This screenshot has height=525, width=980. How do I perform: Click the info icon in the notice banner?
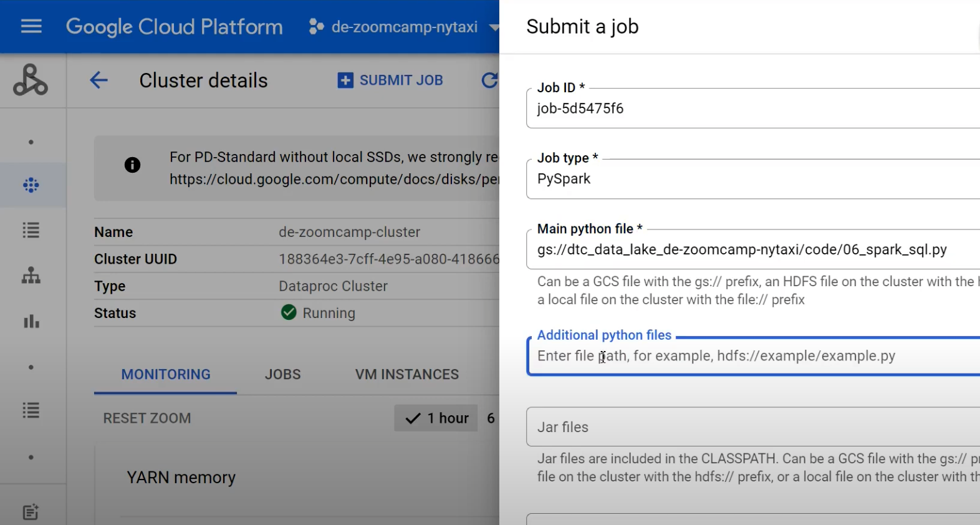pyautogui.click(x=132, y=165)
